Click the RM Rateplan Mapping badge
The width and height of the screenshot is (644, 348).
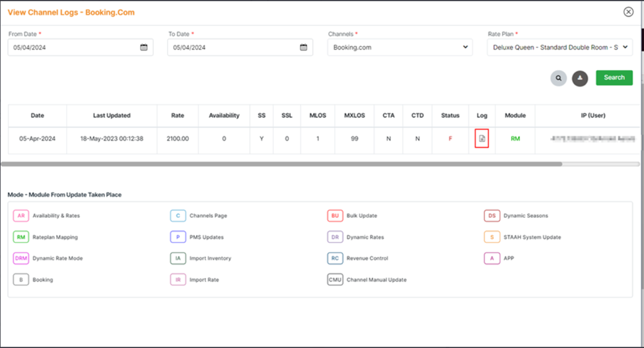click(x=21, y=237)
